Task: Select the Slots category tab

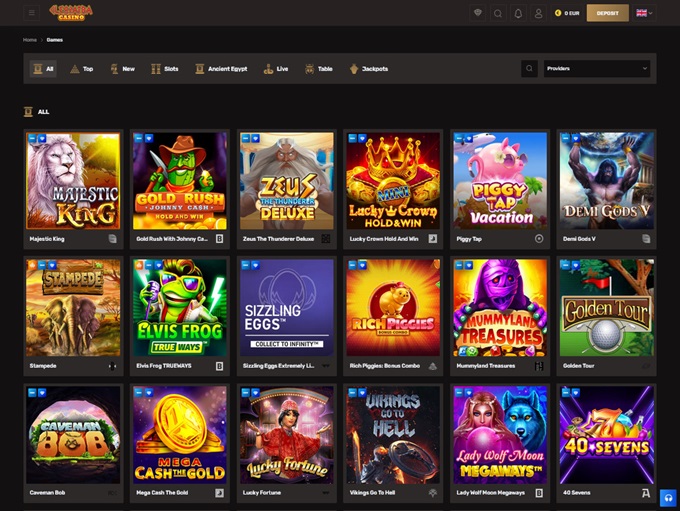Action: (x=165, y=69)
